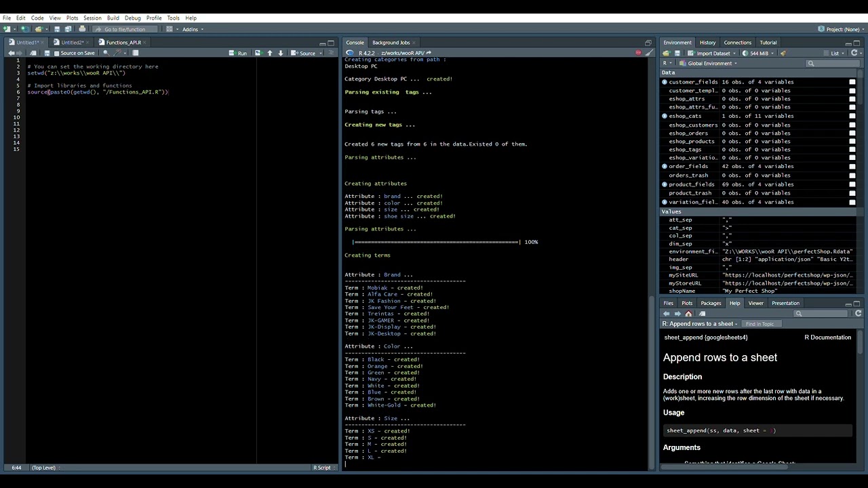868x488 pixels.
Task: Expand the product_fields data object
Action: click(665, 184)
